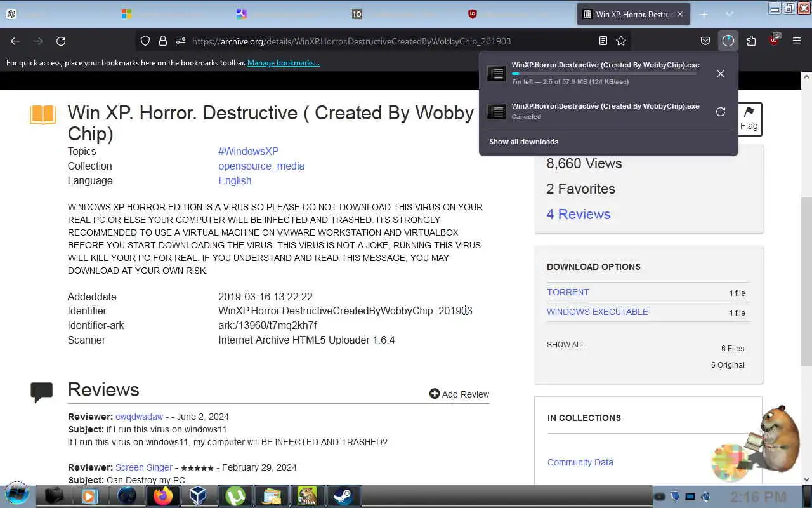
Task: Click the orange book texts icon
Action: (x=43, y=115)
